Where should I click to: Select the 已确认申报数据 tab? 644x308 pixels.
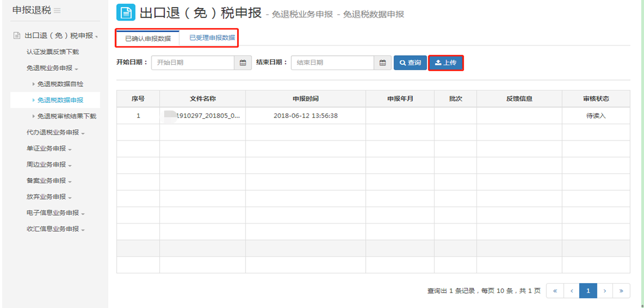point(148,39)
